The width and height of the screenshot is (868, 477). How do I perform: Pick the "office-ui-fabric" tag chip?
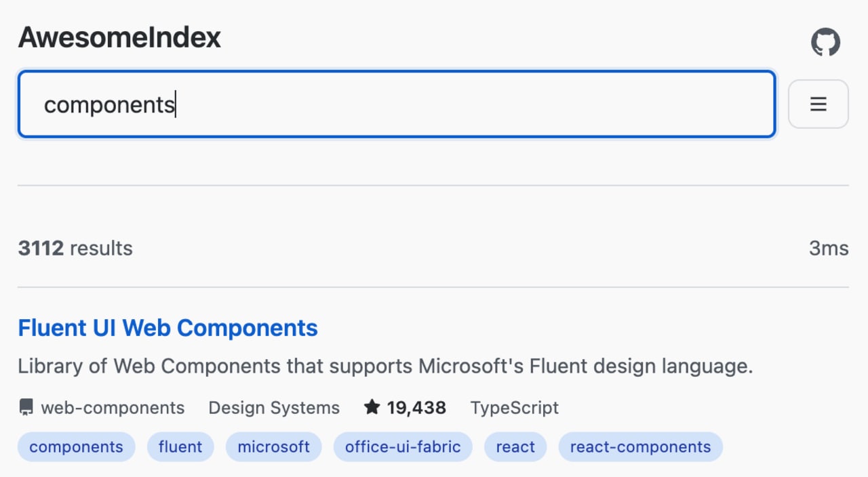click(x=403, y=447)
